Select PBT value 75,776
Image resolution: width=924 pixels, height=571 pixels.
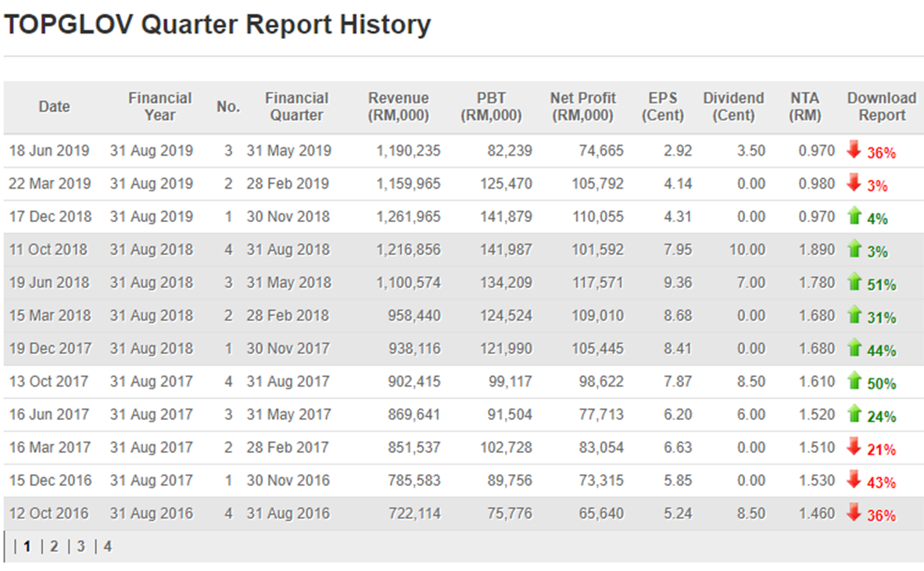tap(509, 514)
